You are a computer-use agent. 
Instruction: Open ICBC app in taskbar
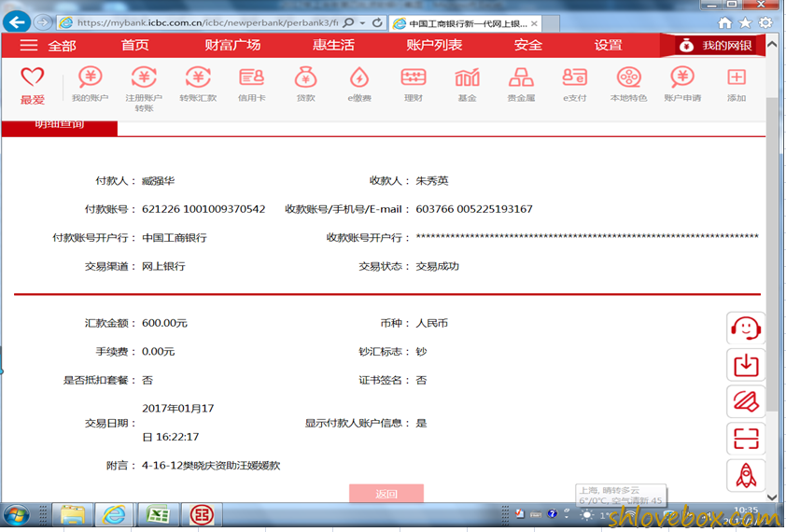pyautogui.click(x=202, y=515)
